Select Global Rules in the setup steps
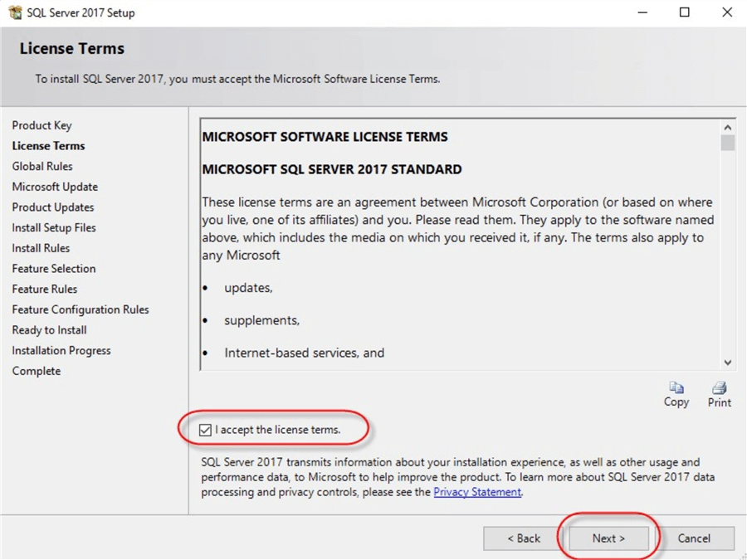The image size is (747, 560). click(42, 166)
